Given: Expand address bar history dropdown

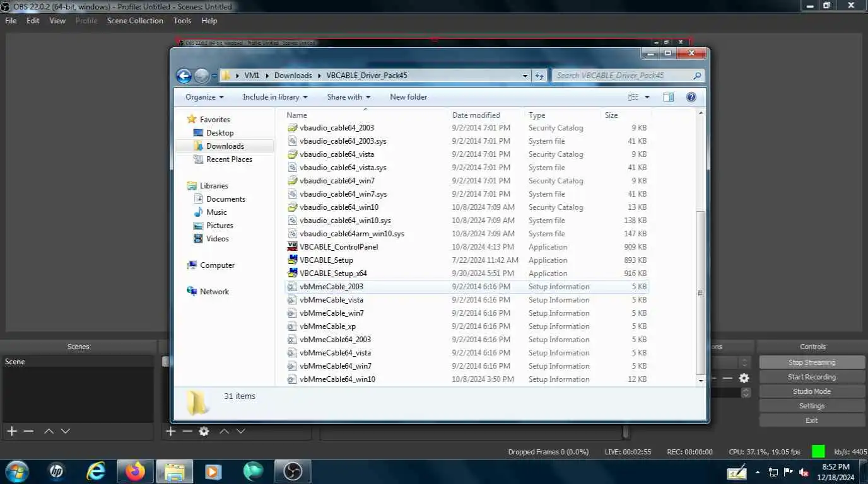Looking at the screenshot, I should click(x=525, y=76).
